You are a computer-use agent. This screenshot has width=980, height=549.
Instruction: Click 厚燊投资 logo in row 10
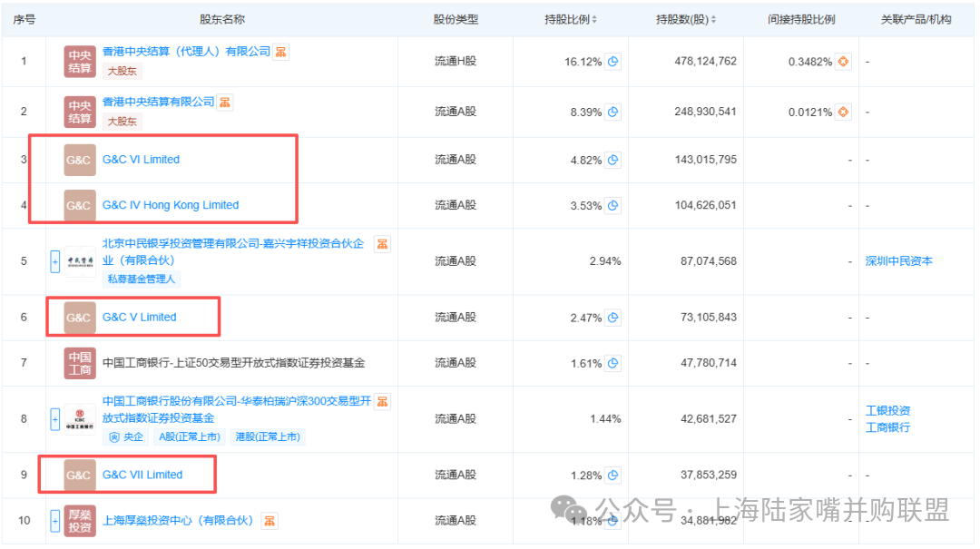[80, 521]
